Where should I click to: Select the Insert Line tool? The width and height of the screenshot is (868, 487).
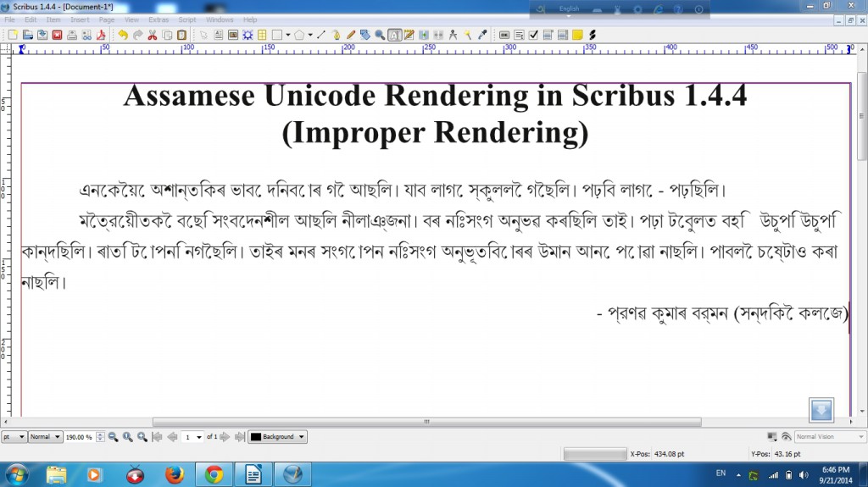tap(321, 35)
